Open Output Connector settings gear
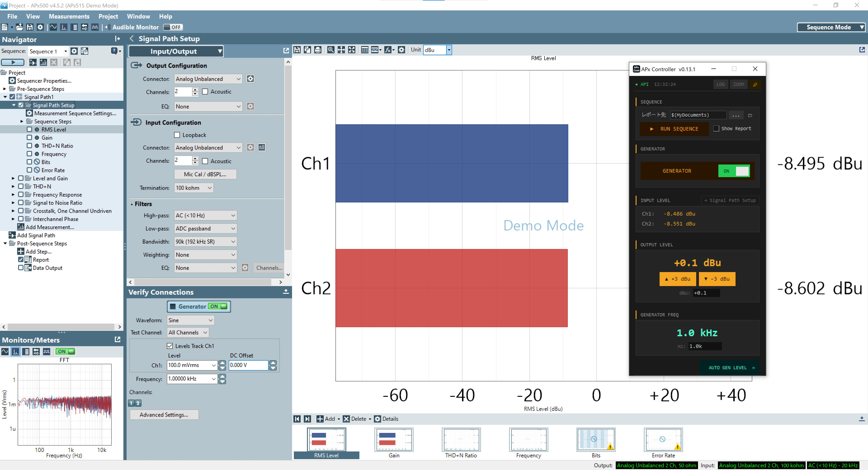The image size is (868, 470). pyautogui.click(x=250, y=79)
